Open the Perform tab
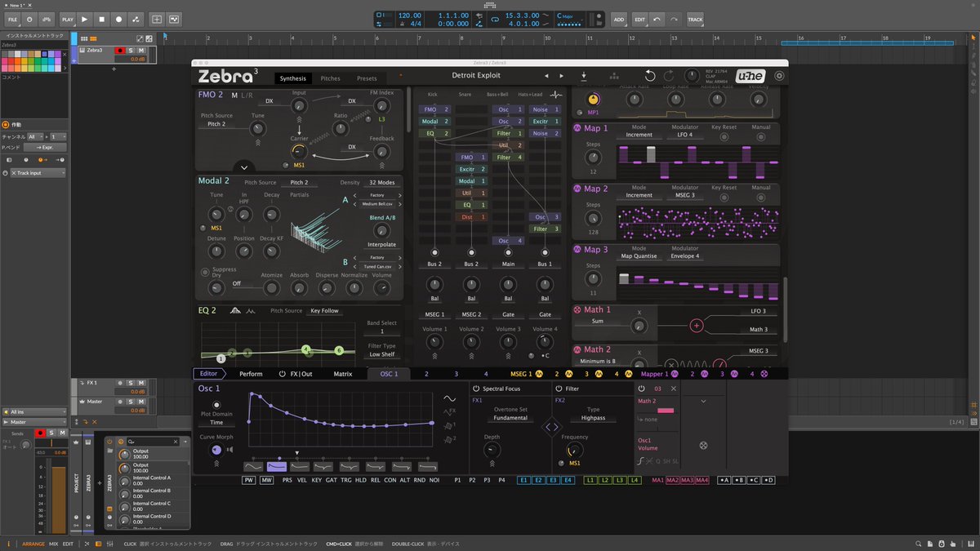This screenshot has height=551, width=980. pos(251,374)
